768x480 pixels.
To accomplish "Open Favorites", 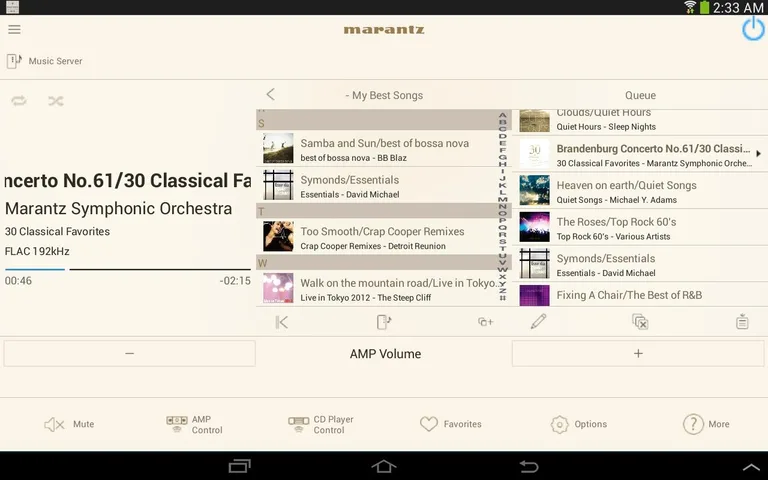I will (451, 424).
